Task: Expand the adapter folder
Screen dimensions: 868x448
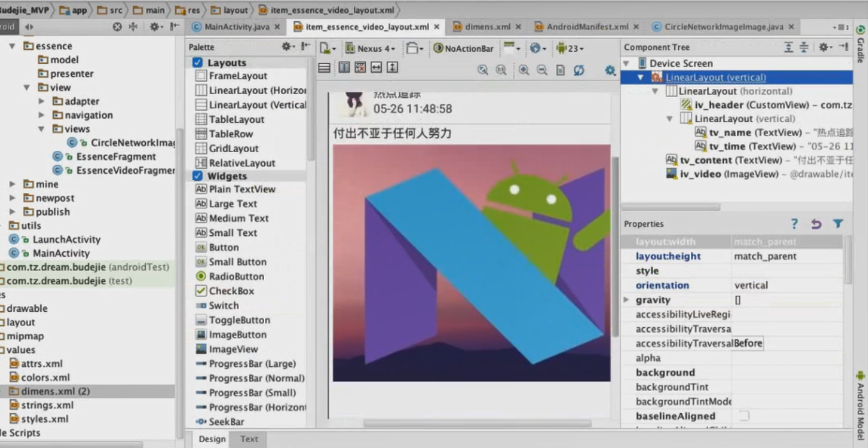Action: (x=42, y=101)
